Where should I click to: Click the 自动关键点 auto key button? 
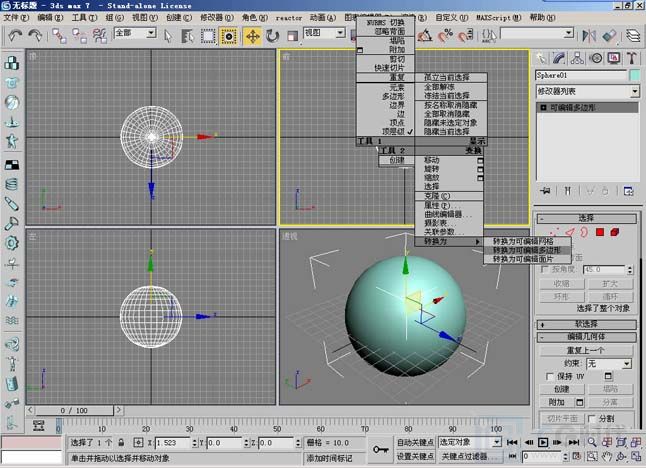coord(415,442)
